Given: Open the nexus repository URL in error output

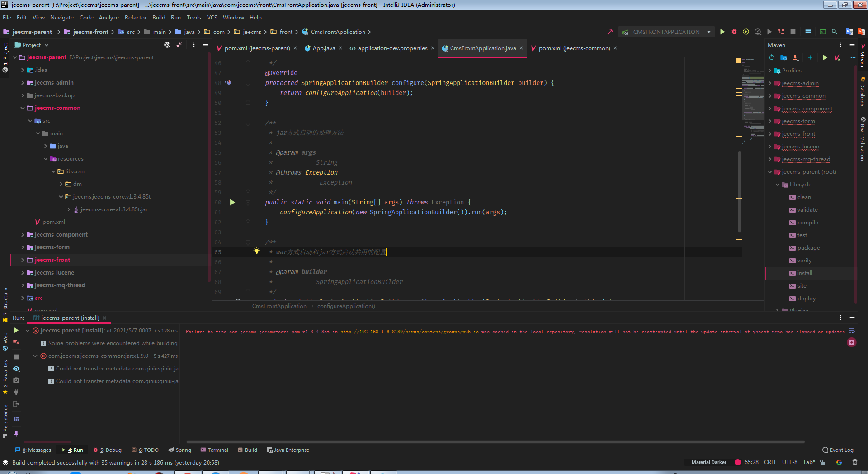Looking at the screenshot, I should [409, 332].
